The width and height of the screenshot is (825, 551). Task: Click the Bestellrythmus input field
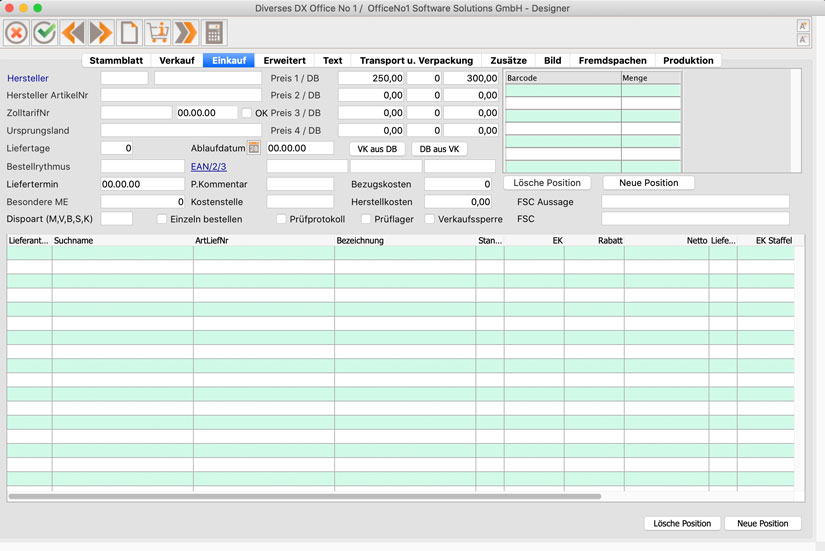click(x=143, y=166)
